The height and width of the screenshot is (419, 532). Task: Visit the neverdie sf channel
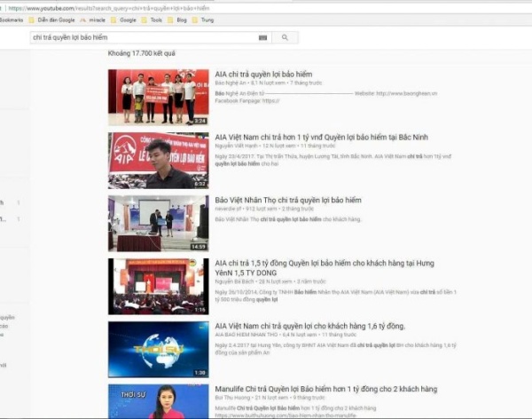pyautogui.click(x=228, y=209)
